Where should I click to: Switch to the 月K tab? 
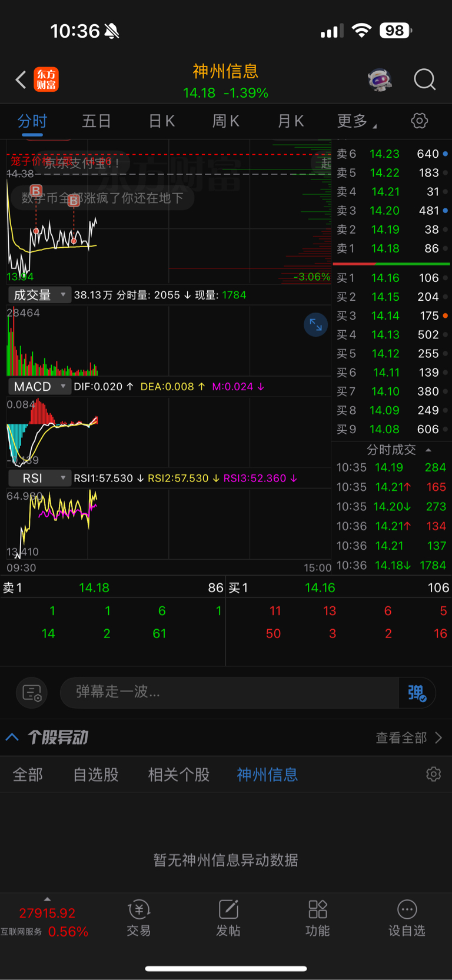[291, 121]
